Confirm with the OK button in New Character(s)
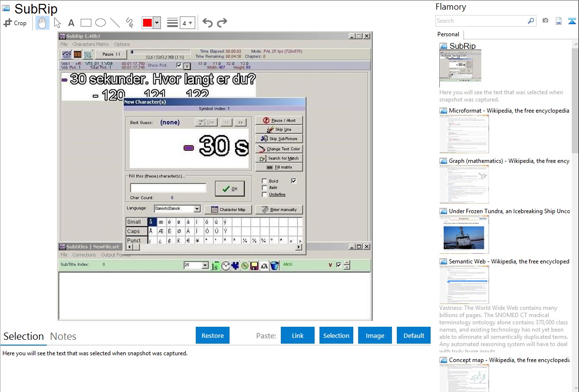 tap(230, 189)
